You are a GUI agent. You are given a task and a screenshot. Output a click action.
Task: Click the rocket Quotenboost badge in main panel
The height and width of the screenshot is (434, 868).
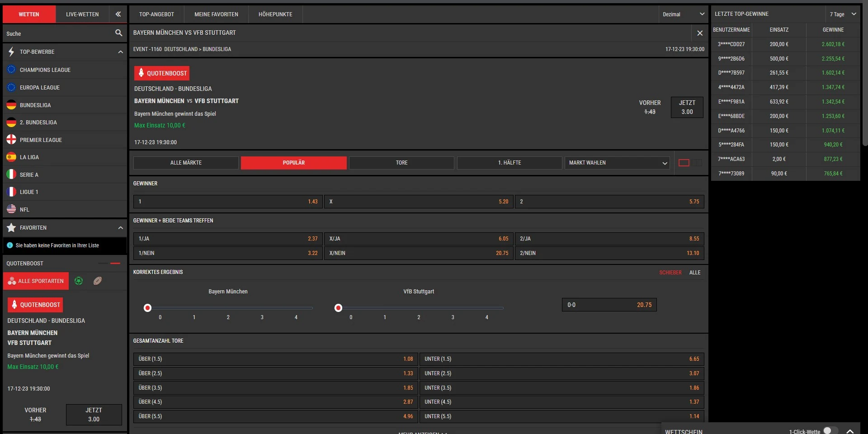(x=161, y=73)
